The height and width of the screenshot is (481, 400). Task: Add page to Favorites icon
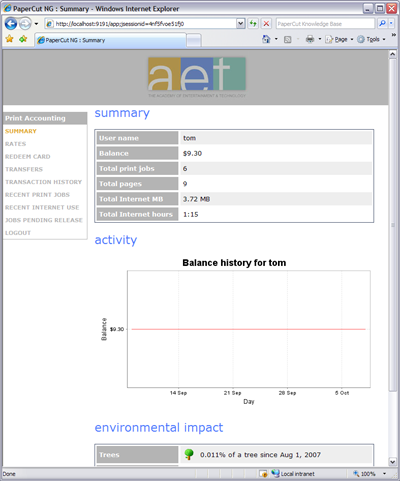coord(23,39)
